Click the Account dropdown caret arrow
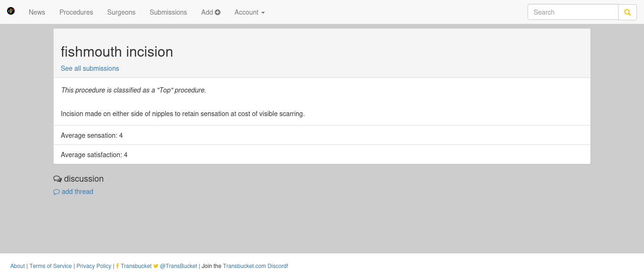The width and height of the screenshot is (644, 277). (x=263, y=13)
